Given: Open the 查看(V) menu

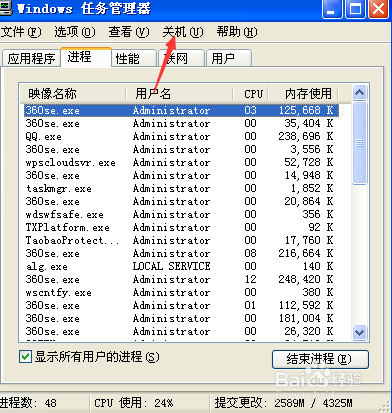Looking at the screenshot, I should point(129,32).
